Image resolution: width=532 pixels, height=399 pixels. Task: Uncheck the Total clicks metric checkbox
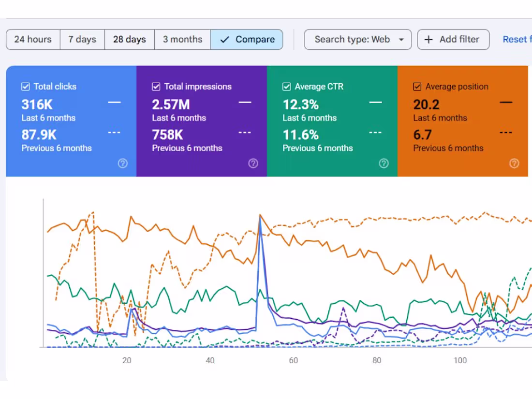coord(25,86)
